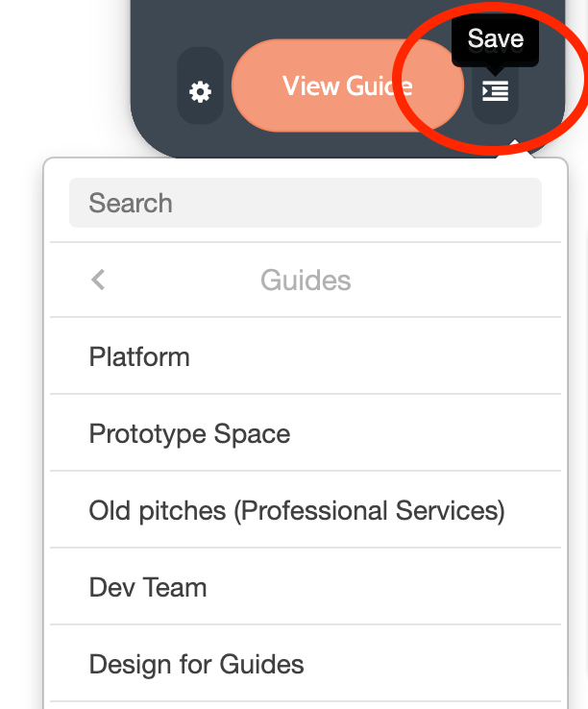
Task: Expand the Platform folder row
Action: click(306, 356)
